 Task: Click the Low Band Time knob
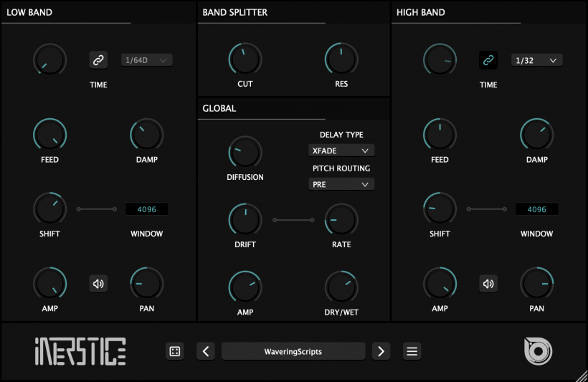click(50, 60)
